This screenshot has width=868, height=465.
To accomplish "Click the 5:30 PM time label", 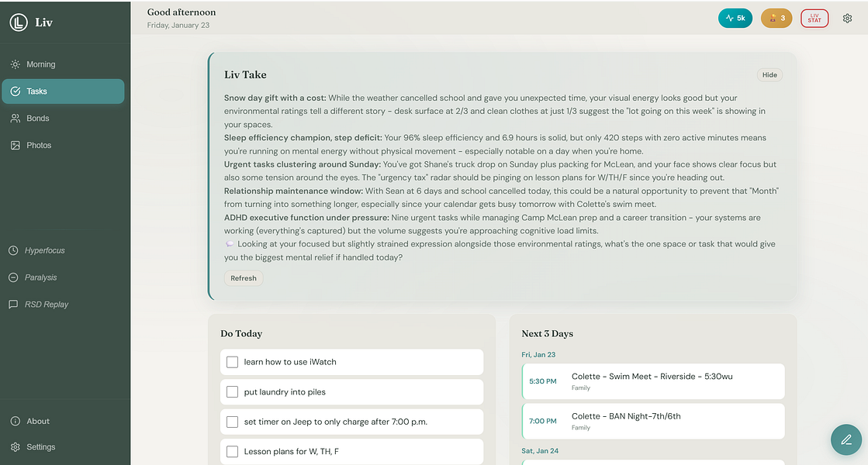I will (543, 381).
